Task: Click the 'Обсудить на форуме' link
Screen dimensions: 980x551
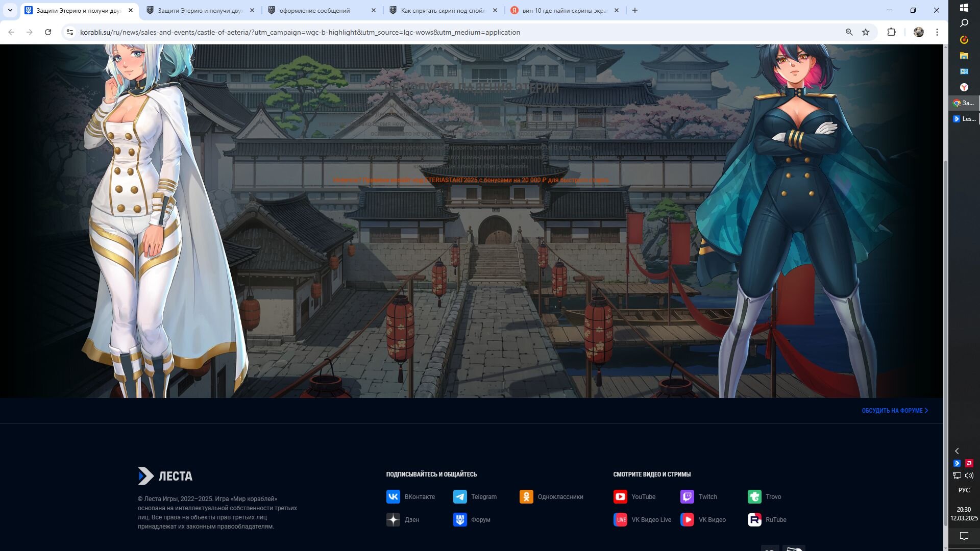Action: tap(894, 411)
